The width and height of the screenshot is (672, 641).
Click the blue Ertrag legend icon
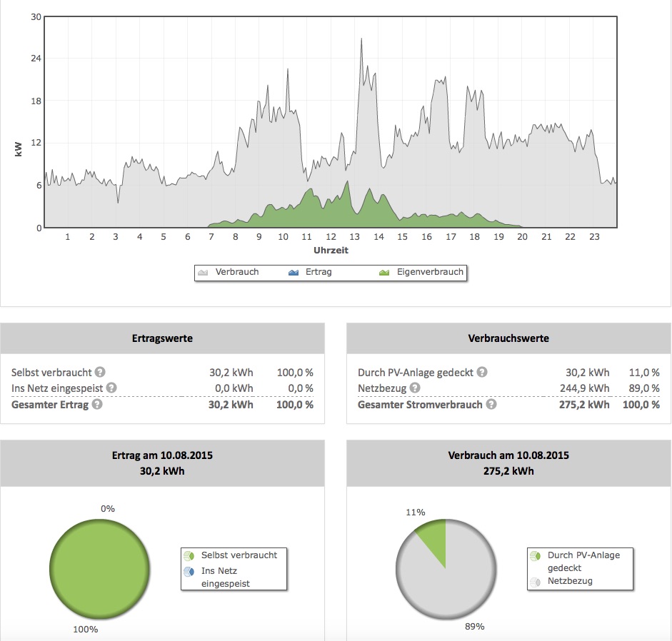295,272
